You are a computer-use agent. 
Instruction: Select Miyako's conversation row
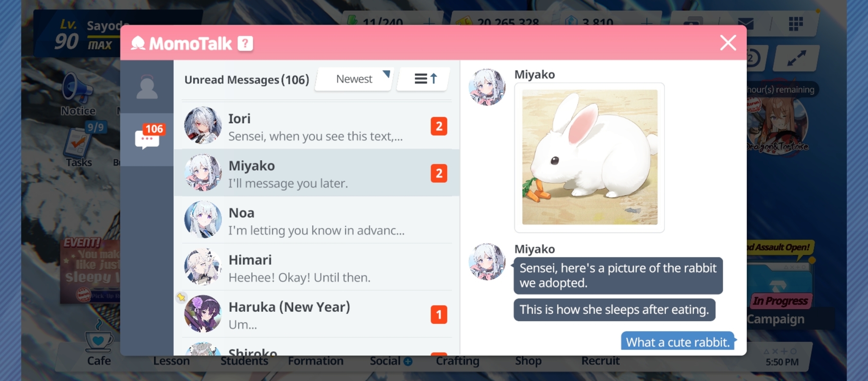tap(317, 173)
